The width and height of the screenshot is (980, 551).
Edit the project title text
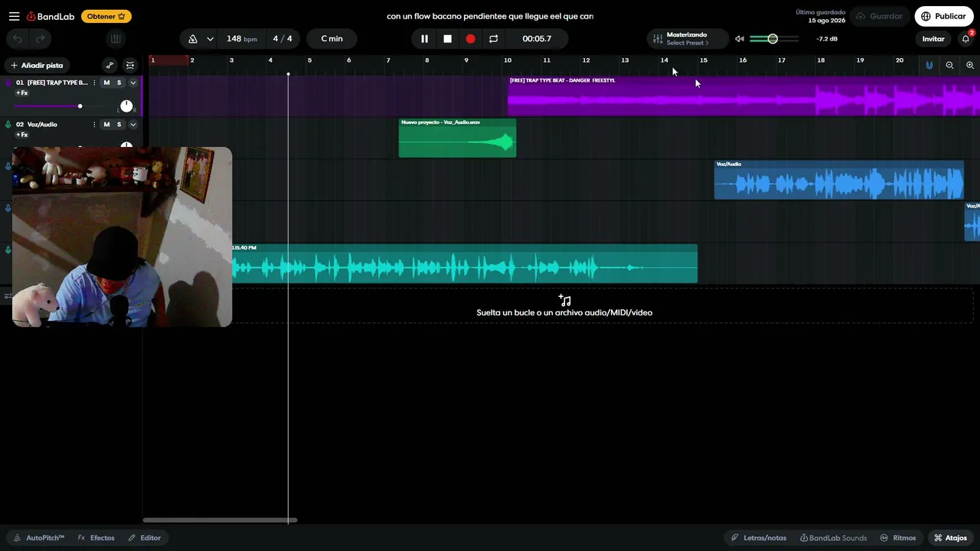(490, 16)
